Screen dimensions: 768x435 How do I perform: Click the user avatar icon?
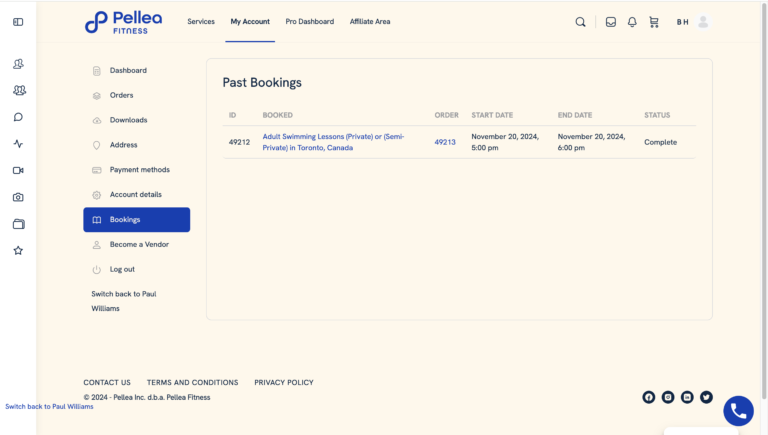703,22
